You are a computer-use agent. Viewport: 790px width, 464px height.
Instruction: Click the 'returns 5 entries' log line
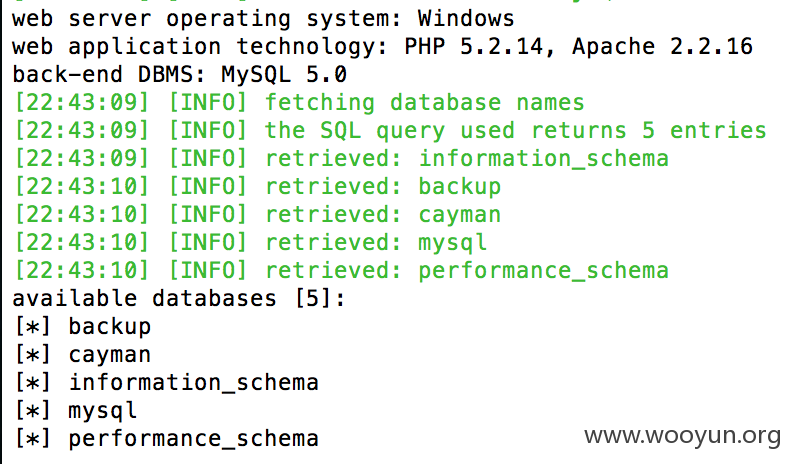[390, 130]
